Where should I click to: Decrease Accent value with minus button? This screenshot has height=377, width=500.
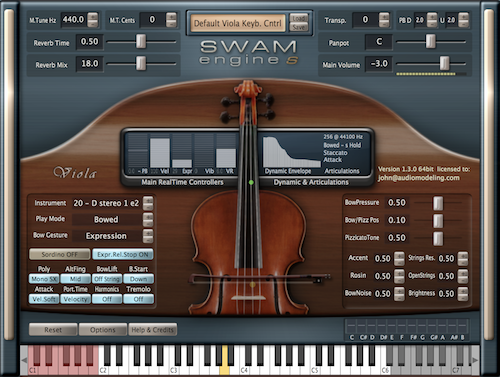click(399, 262)
